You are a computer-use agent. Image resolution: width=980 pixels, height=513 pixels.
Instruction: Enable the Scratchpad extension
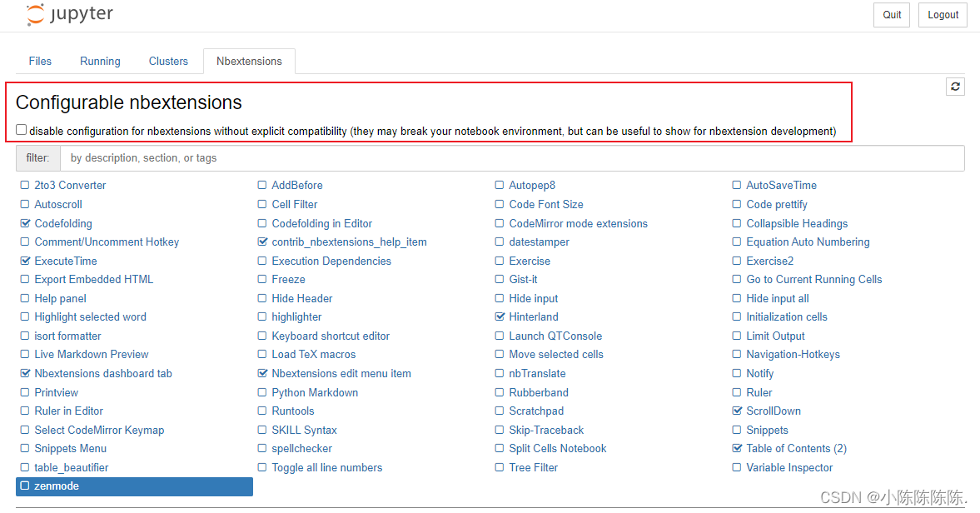click(x=499, y=411)
